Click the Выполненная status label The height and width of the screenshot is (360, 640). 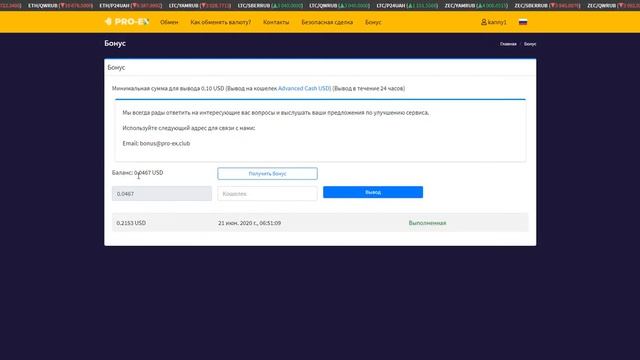427,223
